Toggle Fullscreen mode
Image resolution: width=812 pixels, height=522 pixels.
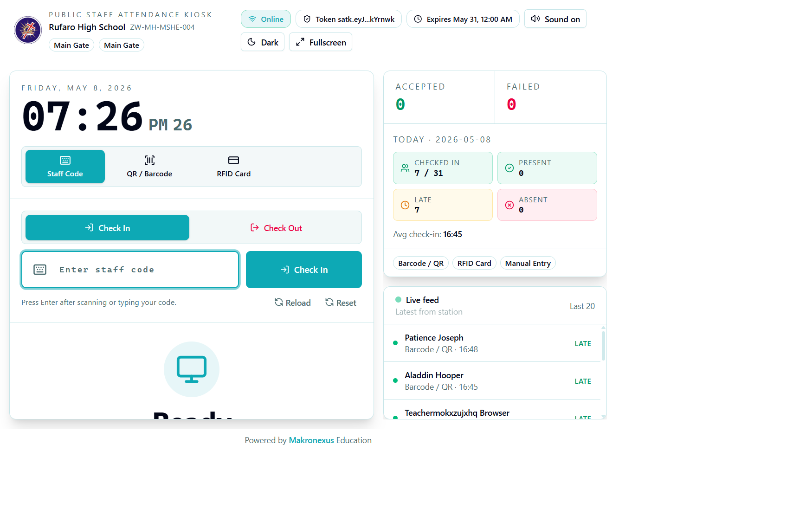point(321,42)
